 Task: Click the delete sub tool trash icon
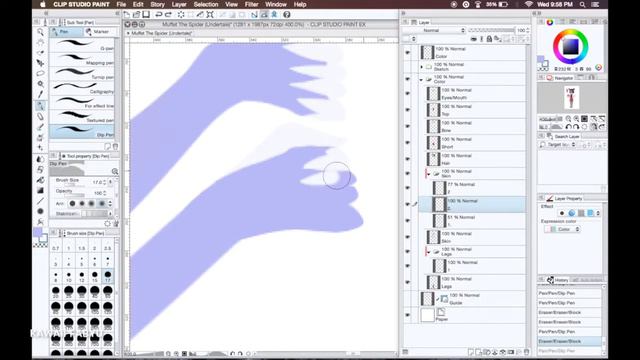pyautogui.click(x=116, y=146)
